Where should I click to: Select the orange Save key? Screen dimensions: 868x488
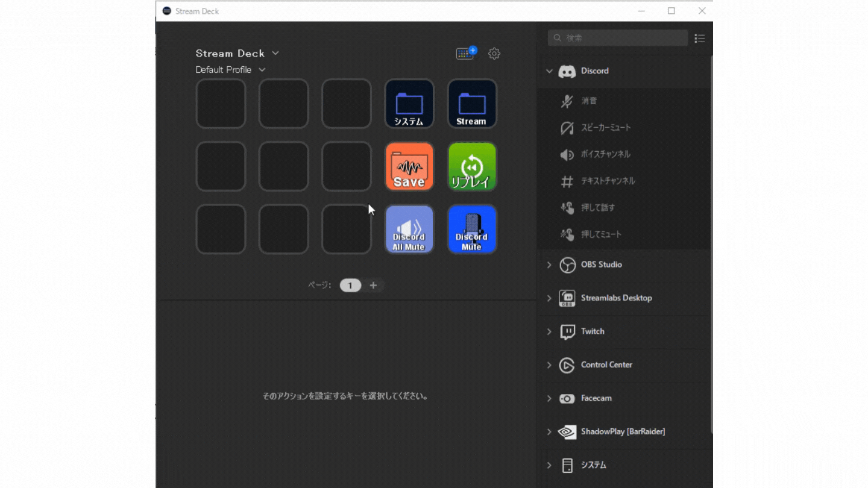point(409,166)
